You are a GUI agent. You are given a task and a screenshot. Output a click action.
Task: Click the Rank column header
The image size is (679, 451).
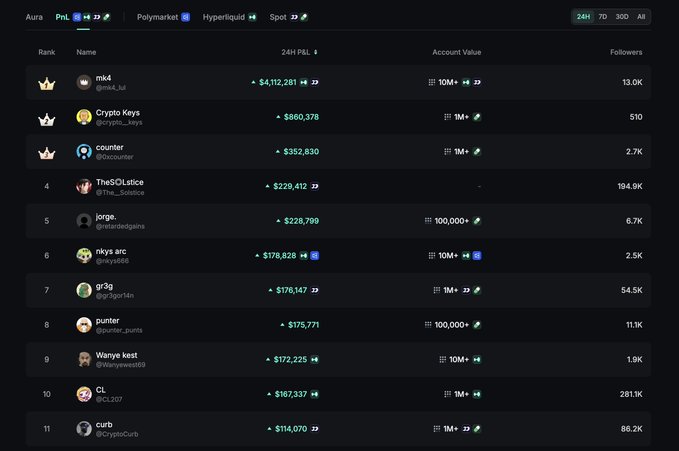click(x=46, y=52)
